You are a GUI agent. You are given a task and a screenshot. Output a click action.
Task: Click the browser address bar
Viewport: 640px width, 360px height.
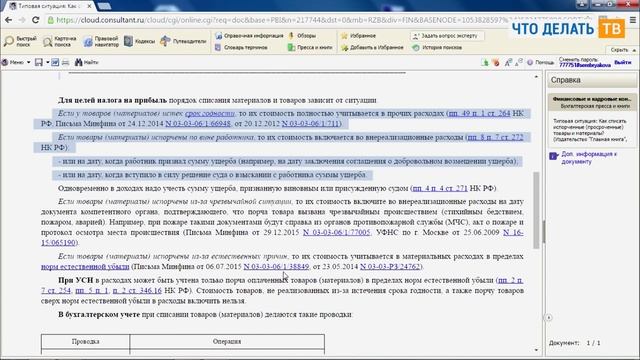click(282, 20)
